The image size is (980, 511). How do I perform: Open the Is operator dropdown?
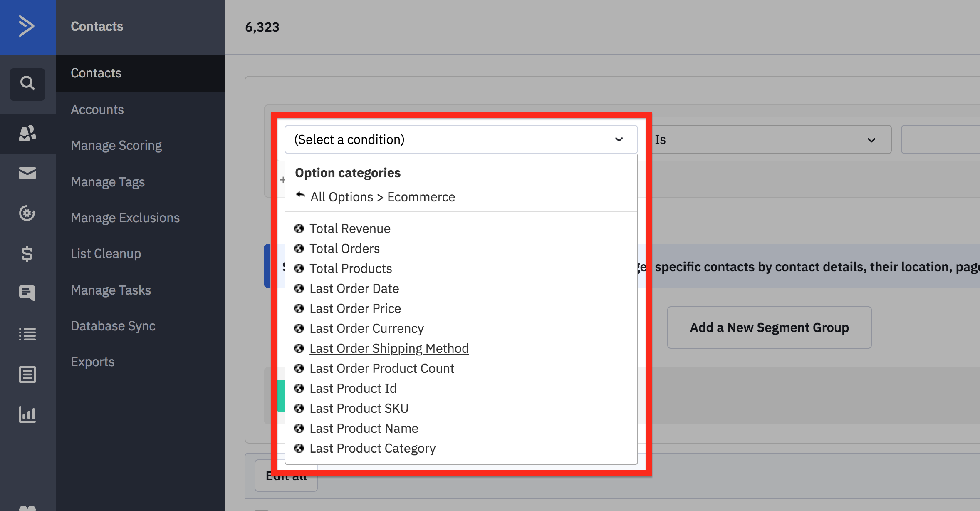point(769,139)
